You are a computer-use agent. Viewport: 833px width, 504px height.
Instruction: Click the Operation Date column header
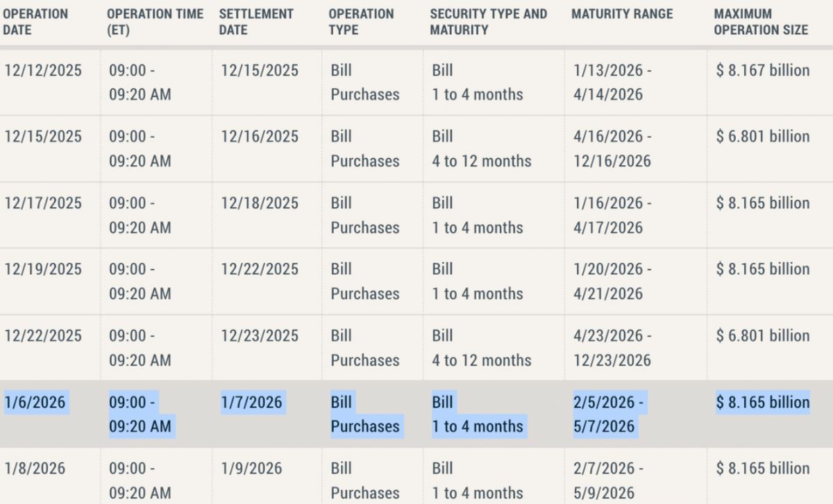[x=36, y=22]
